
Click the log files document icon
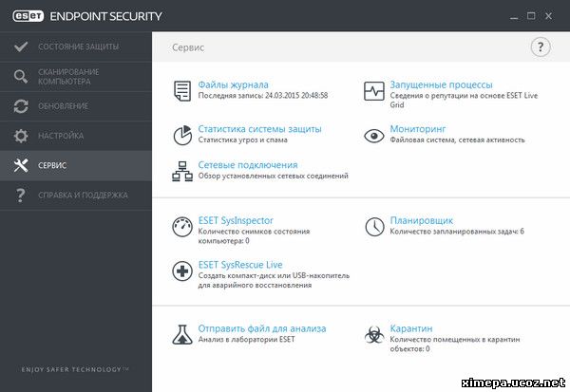coord(181,90)
